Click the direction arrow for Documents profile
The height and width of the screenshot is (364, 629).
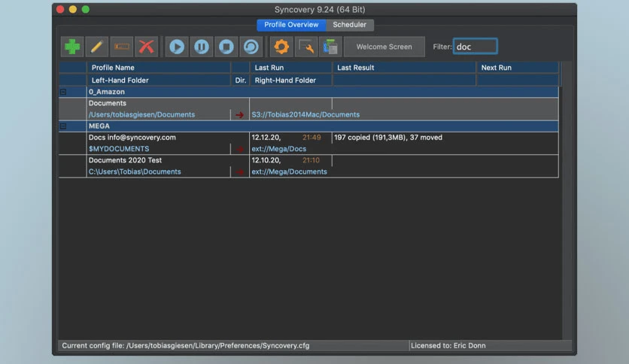[240, 115]
